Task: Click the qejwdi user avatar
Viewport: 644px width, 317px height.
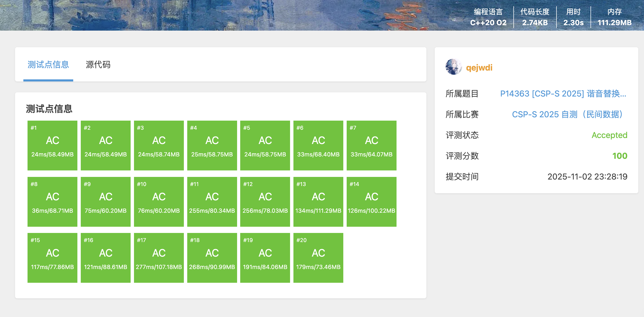Action: 453,67
